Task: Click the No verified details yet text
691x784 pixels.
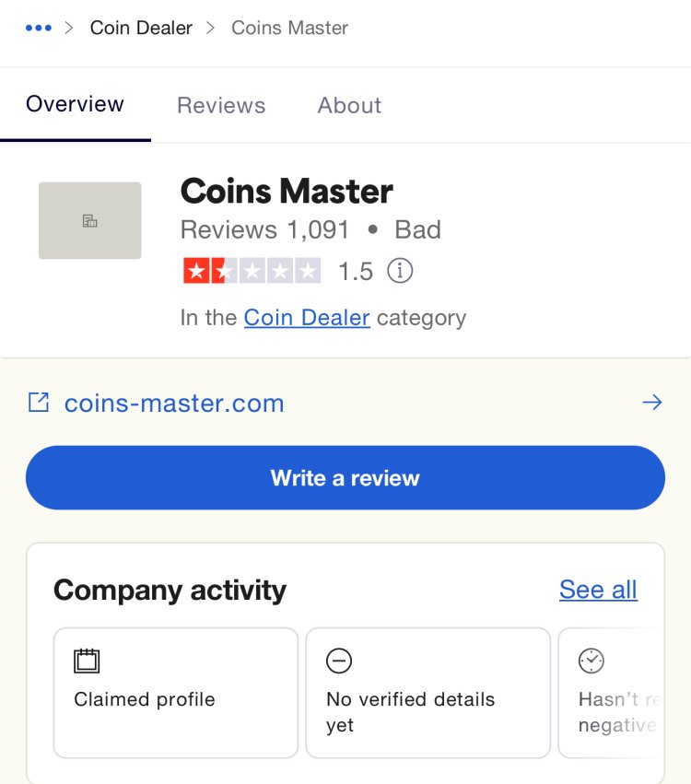Action: coord(411,712)
